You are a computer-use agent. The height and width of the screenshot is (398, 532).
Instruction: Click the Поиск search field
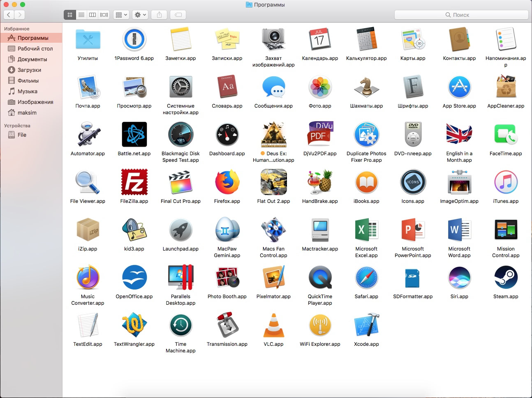click(x=461, y=15)
